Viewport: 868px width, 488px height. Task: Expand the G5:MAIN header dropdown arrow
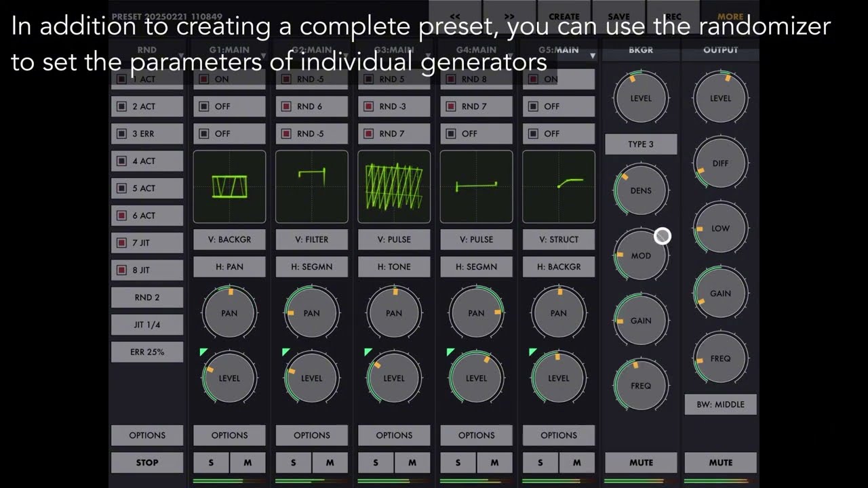click(592, 56)
